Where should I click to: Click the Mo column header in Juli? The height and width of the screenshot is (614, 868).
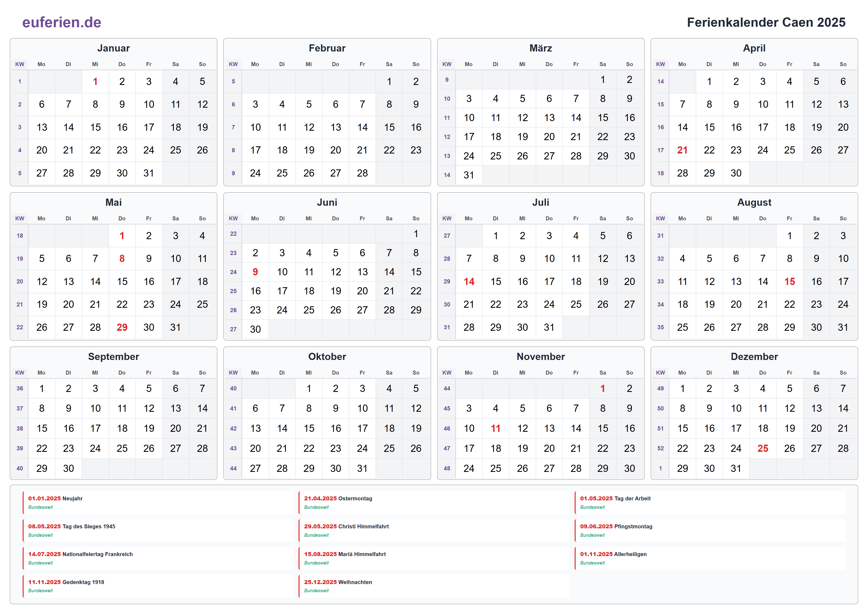[x=469, y=219]
